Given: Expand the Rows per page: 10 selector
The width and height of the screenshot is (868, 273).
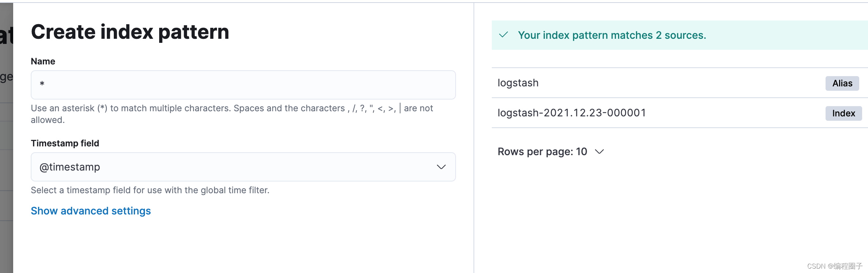Looking at the screenshot, I should [x=542, y=152].
